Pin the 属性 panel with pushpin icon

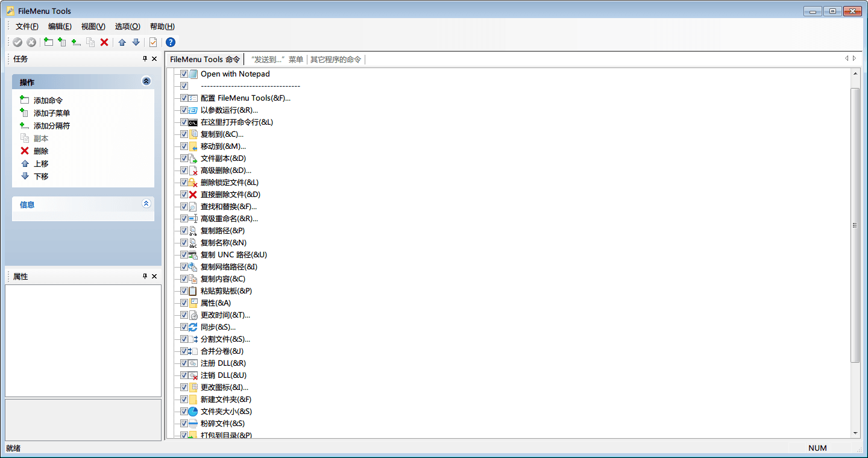point(145,277)
